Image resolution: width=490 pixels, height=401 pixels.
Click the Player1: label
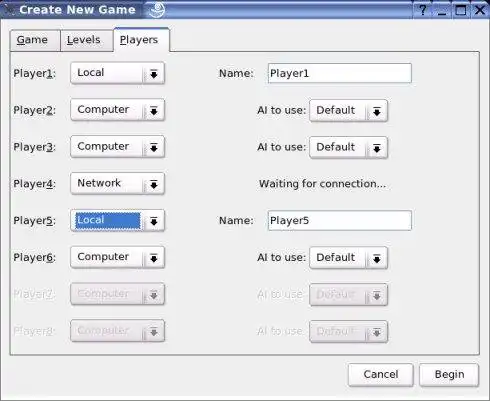pyautogui.click(x=34, y=73)
